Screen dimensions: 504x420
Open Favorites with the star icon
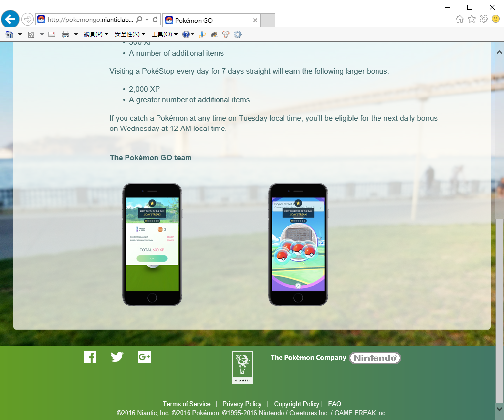[472, 19]
